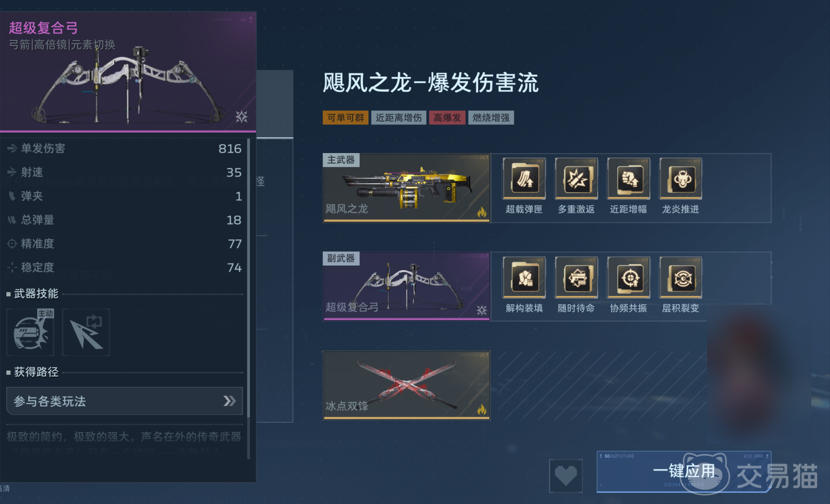Click the 可单可群 tag
830x504 pixels.
coord(345,118)
